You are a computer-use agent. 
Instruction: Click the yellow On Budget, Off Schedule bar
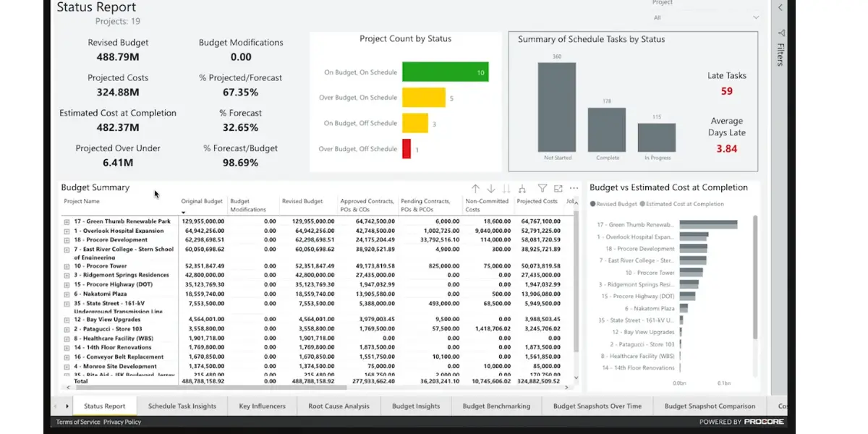click(x=415, y=123)
